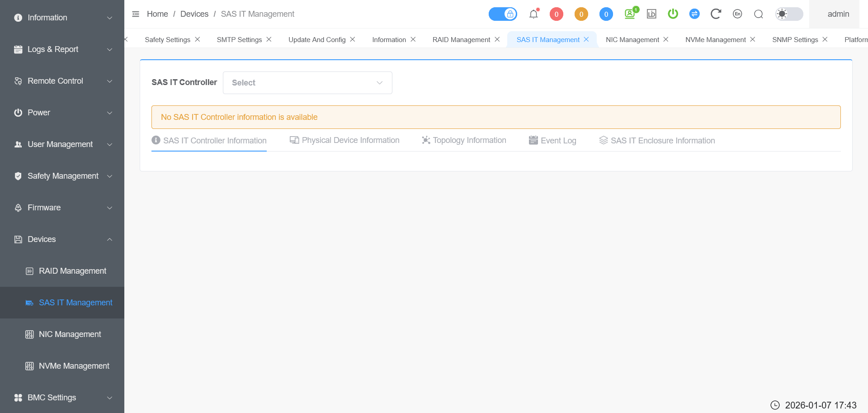Toggle the lock switch in header
868x413 pixels.
point(503,14)
